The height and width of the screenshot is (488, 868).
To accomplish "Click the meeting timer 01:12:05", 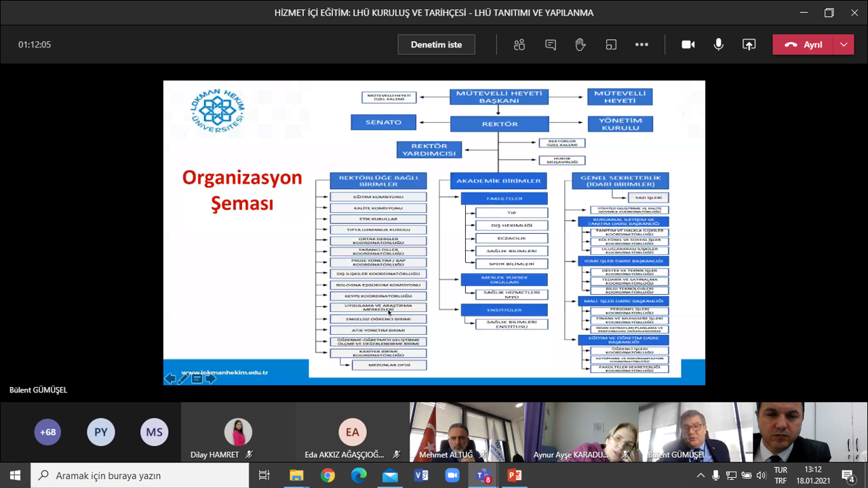I will tap(35, 45).
